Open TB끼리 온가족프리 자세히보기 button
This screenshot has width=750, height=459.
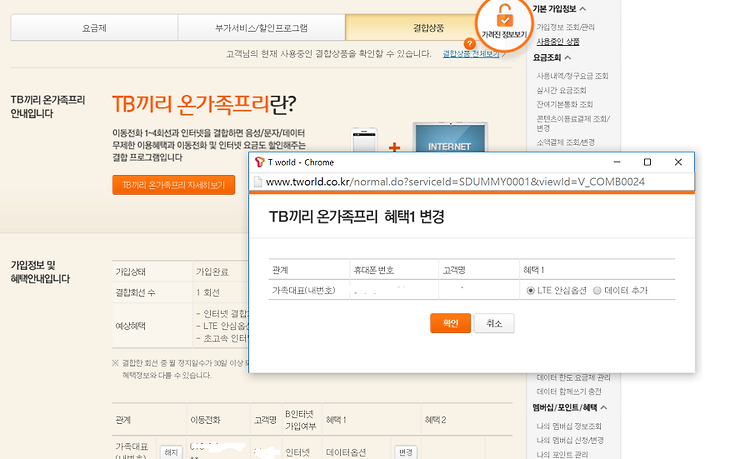[174, 185]
